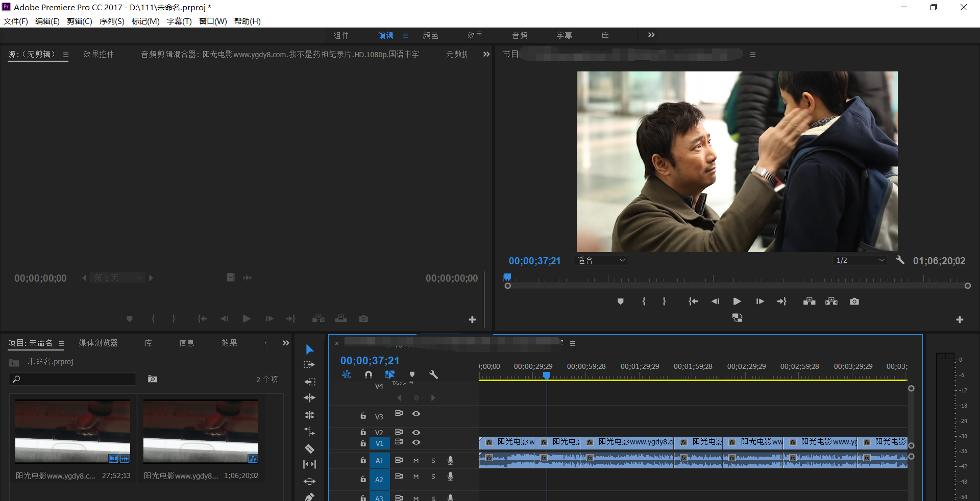Go to Out point in Program monitor
This screenshot has width=980, height=501.
pyautogui.click(x=781, y=302)
